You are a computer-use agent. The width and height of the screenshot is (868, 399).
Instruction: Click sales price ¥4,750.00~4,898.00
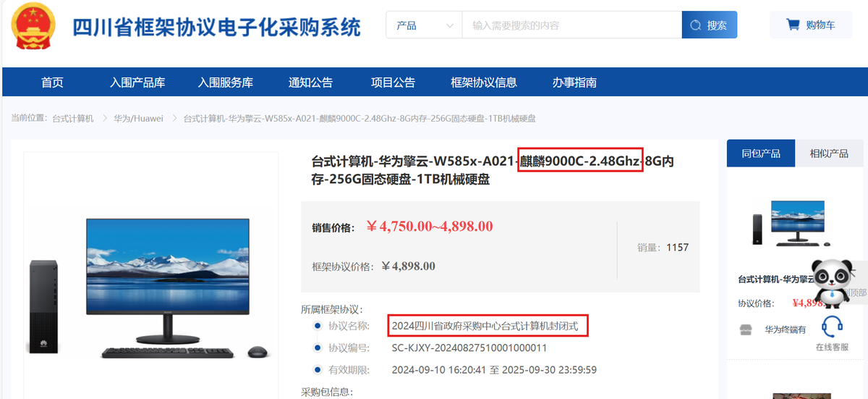tap(430, 227)
